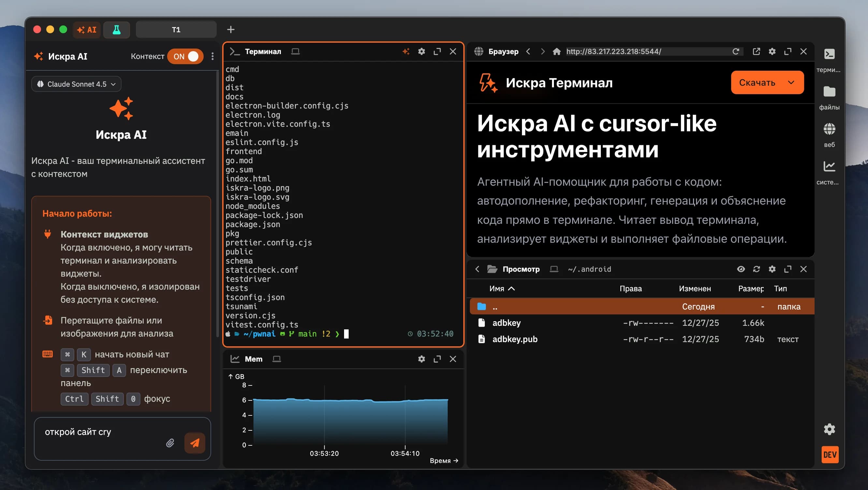Refresh the ~/.android file listing
868x490 pixels.
(x=757, y=269)
